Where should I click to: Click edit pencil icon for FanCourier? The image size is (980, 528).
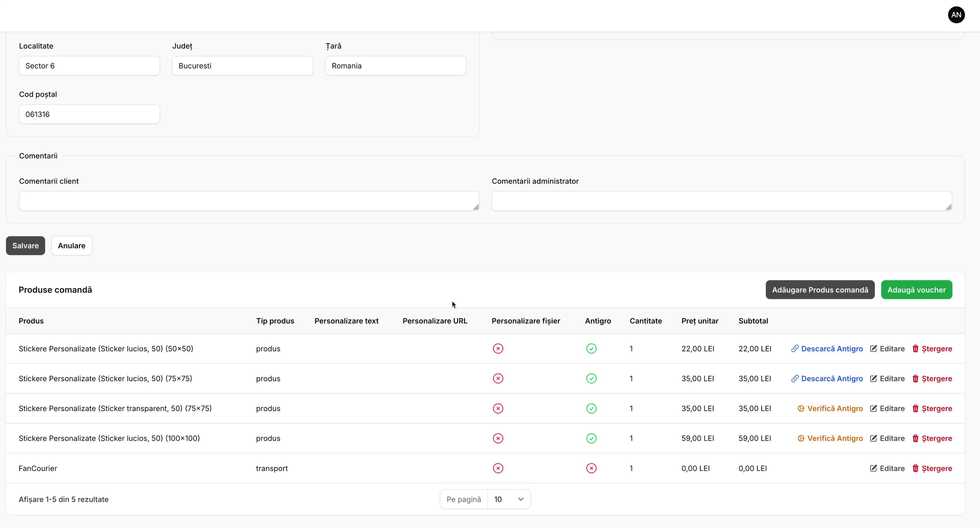(x=874, y=468)
